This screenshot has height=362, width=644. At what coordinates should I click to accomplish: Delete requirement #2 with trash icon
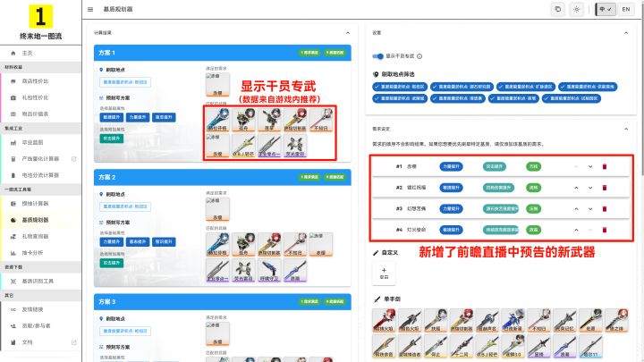tap(604, 188)
